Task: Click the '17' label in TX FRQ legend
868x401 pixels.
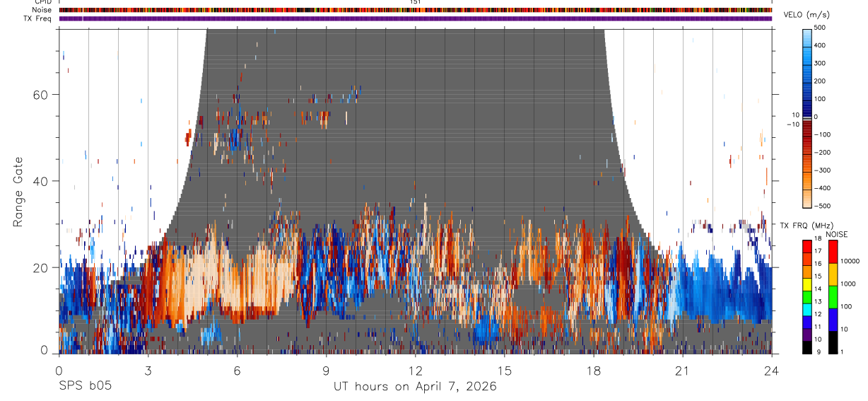Action: (819, 251)
